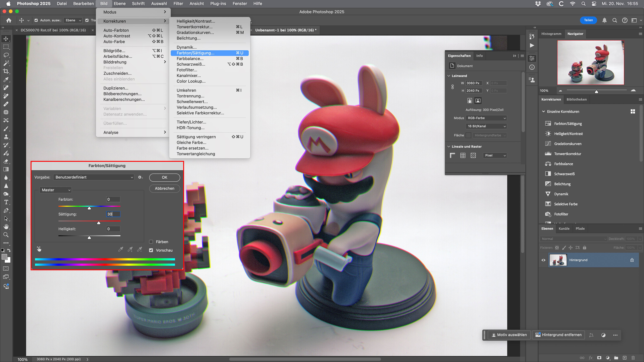Select the Crop tool
The image size is (644, 362).
(x=6, y=71)
